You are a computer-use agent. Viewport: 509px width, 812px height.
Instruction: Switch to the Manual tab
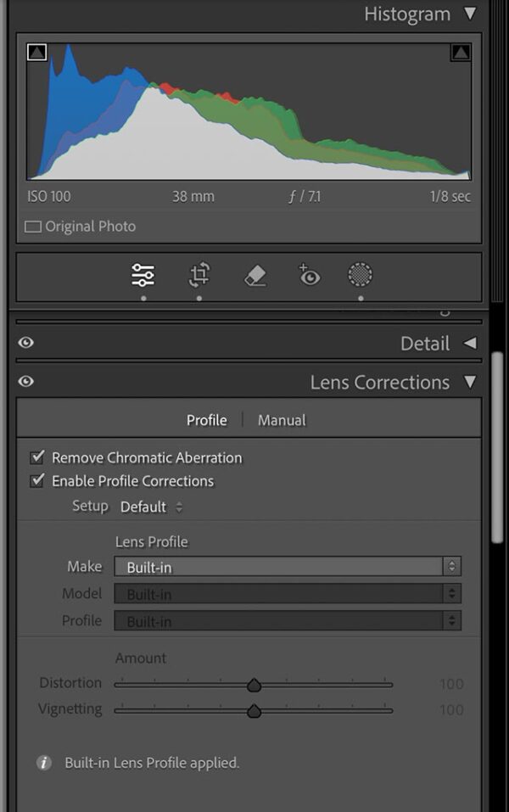[x=281, y=419]
